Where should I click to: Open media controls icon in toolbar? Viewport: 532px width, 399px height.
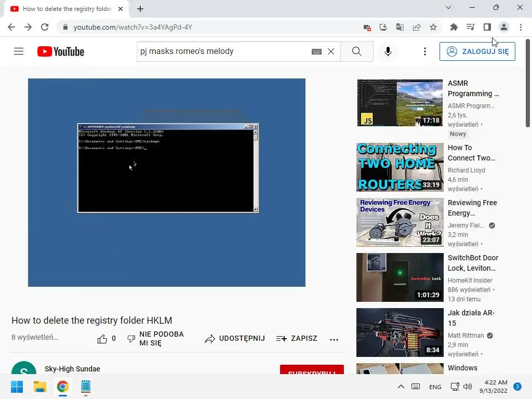click(x=471, y=27)
